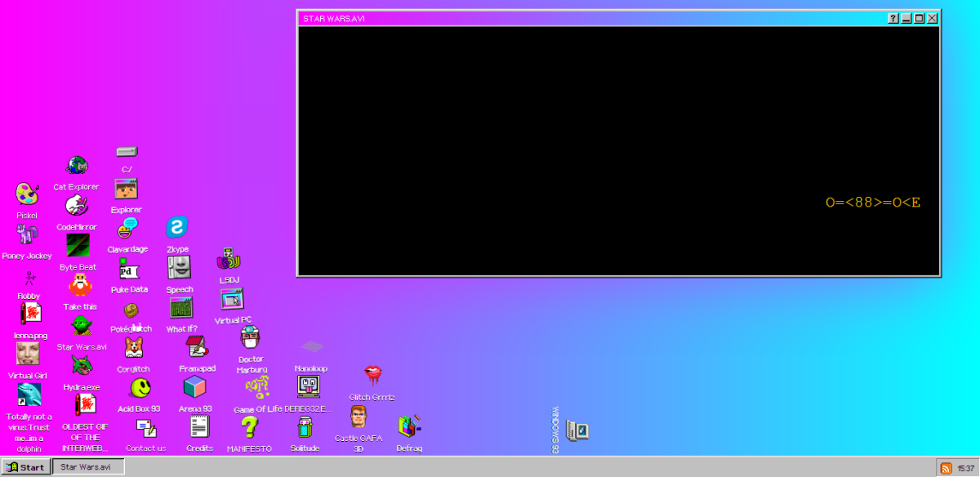
Task: Launch the Game Of Life icon
Action: (x=257, y=387)
